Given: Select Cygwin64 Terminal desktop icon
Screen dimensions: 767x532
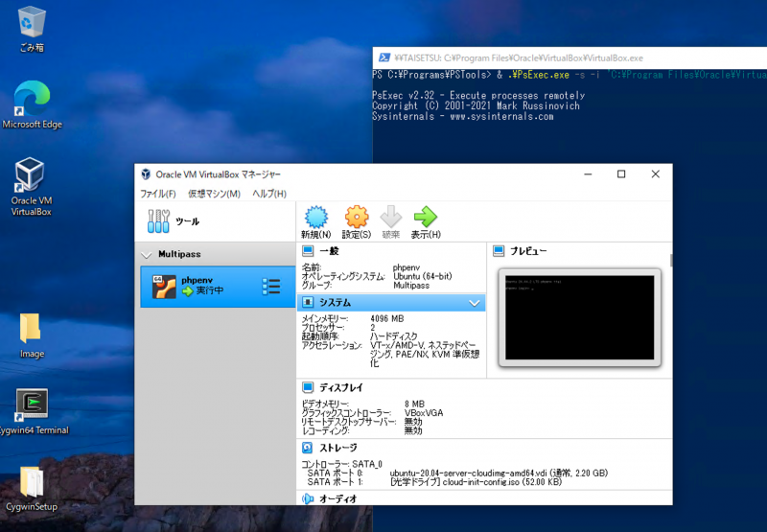Looking at the screenshot, I should tap(33, 405).
